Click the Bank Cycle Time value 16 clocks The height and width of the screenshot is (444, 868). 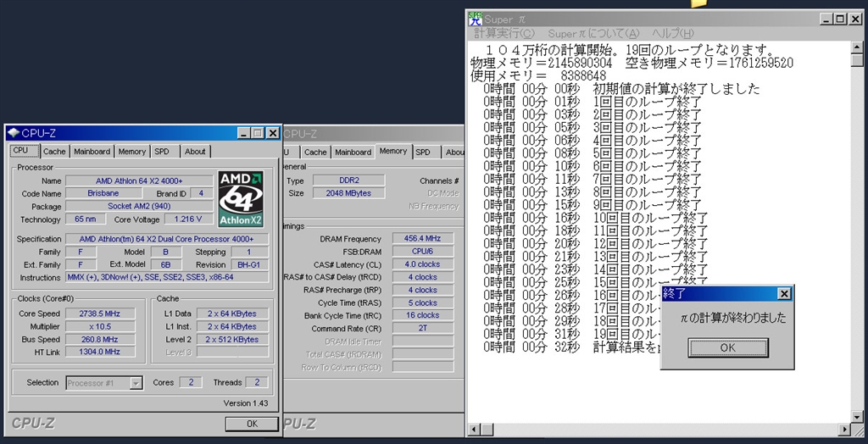pyautogui.click(x=423, y=315)
